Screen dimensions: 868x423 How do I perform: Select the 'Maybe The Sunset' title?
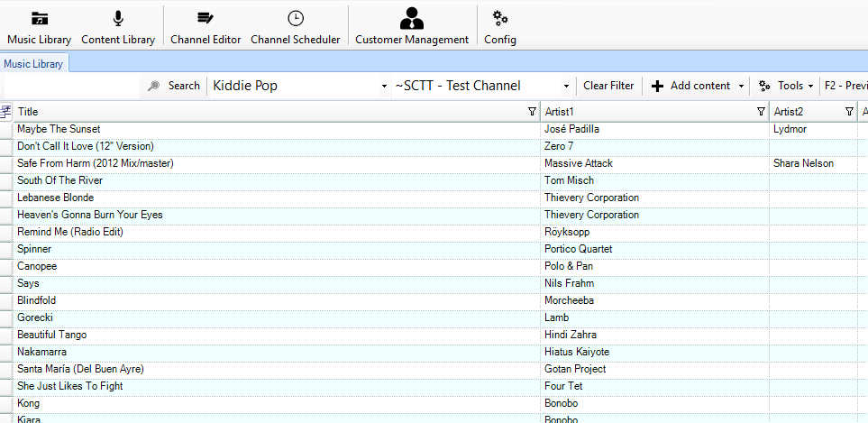[x=59, y=129]
